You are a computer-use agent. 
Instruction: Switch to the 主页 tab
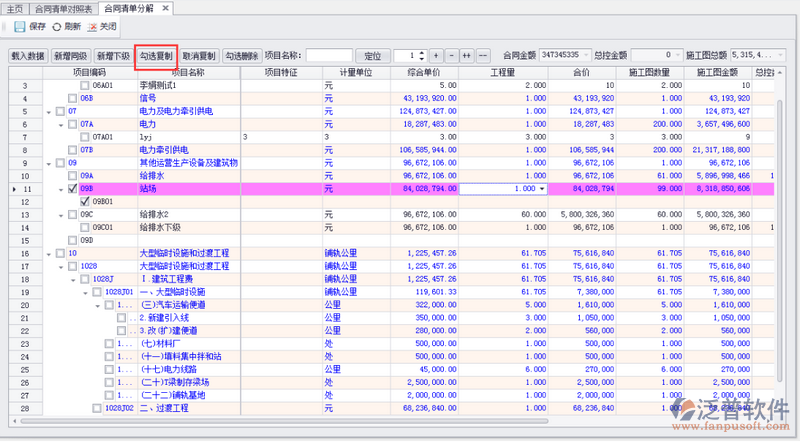(14, 8)
